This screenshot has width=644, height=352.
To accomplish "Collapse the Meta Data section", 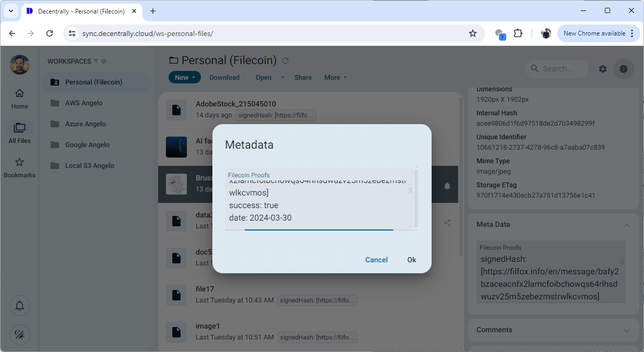I will point(626,225).
